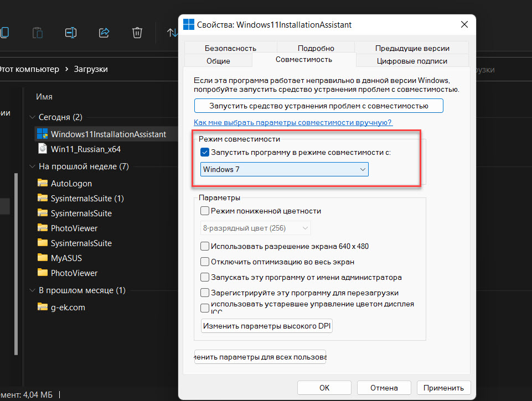The height and width of the screenshot is (401, 532).
Task: Click the Отмена button
Action: [x=384, y=388]
